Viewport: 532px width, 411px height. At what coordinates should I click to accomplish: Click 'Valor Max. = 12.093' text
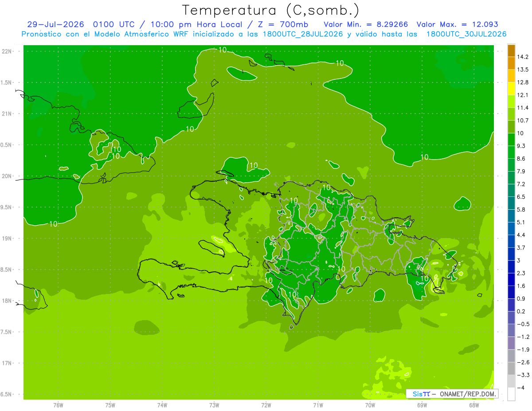click(x=457, y=24)
